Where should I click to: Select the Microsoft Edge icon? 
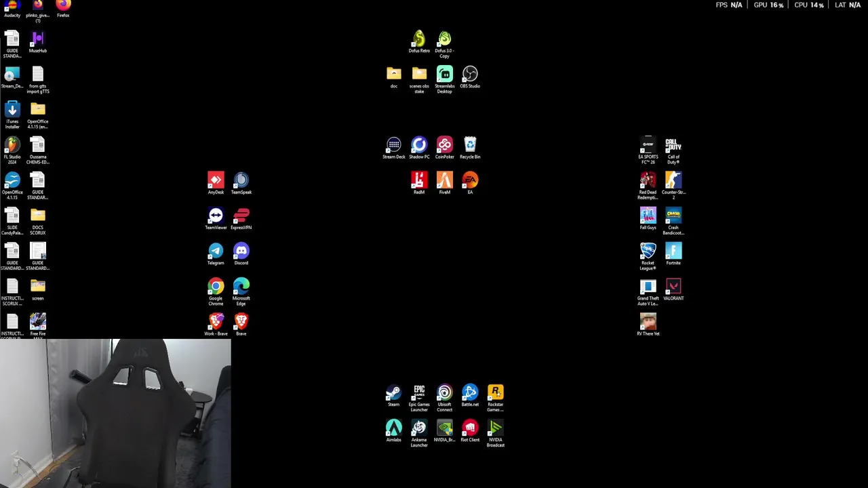point(241,292)
